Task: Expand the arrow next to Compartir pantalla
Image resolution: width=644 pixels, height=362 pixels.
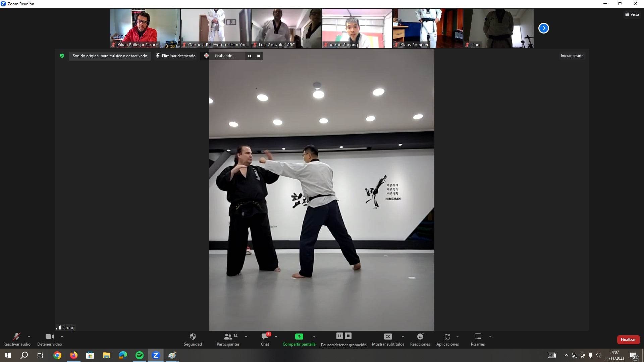Action: pyautogui.click(x=314, y=337)
